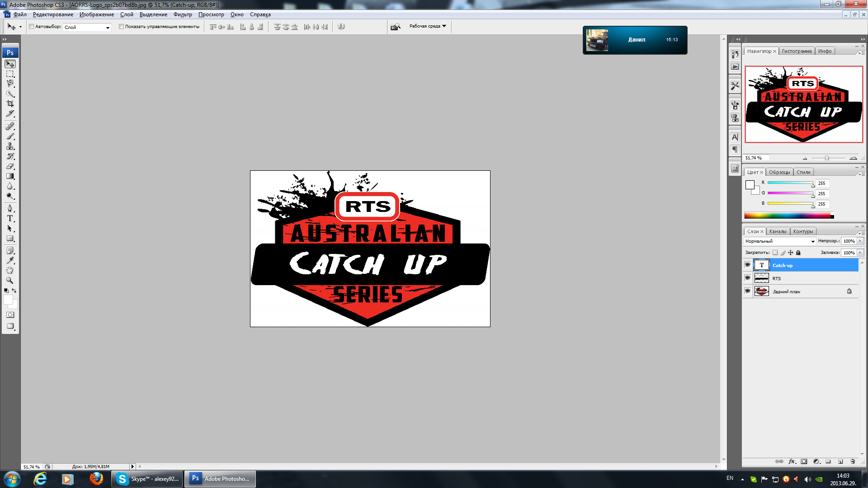Viewport: 868px width, 488px height.
Task: Select the Healing Brush tool
Action: coord(10,126)
